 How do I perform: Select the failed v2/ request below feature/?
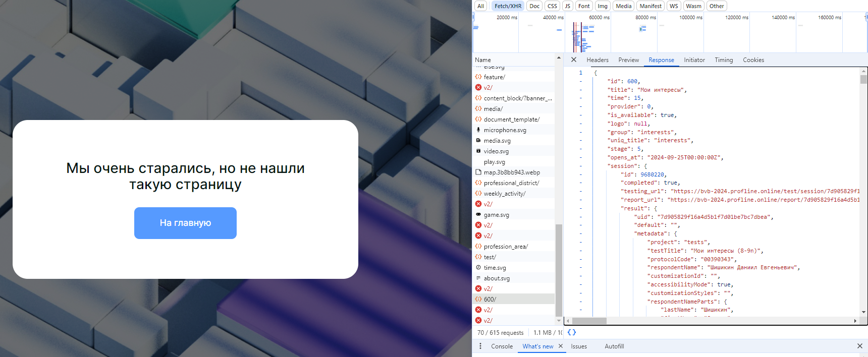click(x=488, y=88)
